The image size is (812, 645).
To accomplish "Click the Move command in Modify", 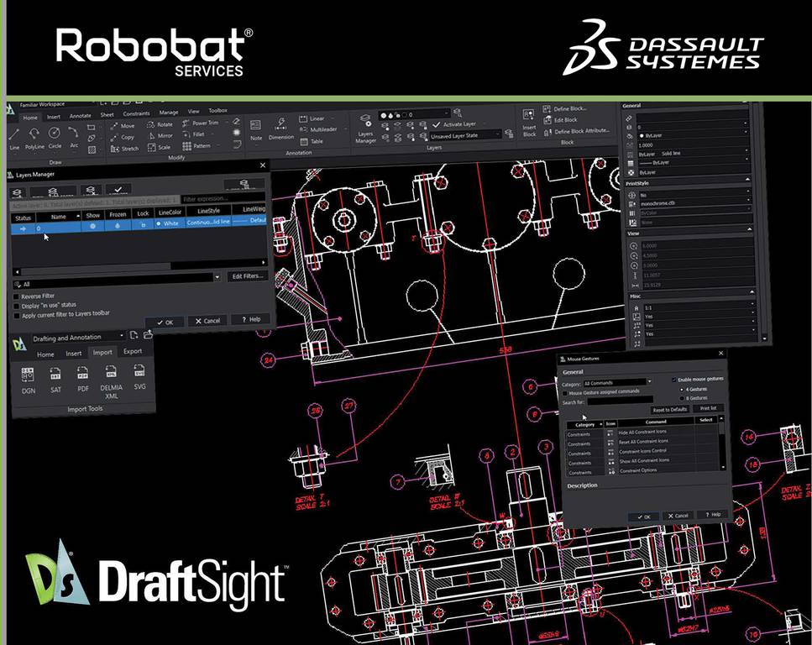I will coord(123,126).
